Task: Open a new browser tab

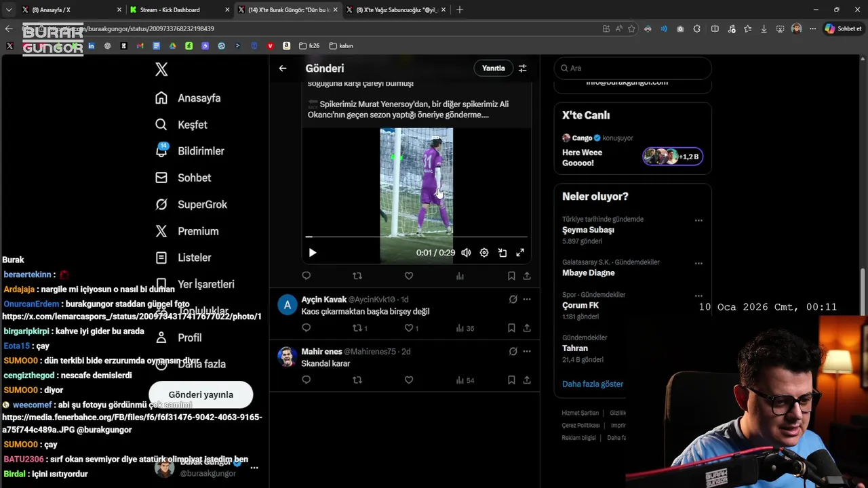Action: [x=460, y=9]
